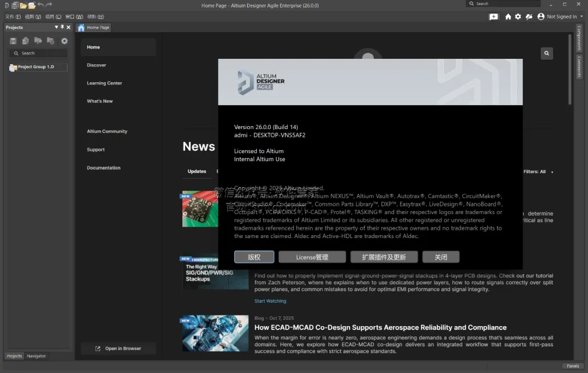Pin the Projects panel
Image resolution: width=588 pixels, height=373 pixels.
tap(62, 27)
